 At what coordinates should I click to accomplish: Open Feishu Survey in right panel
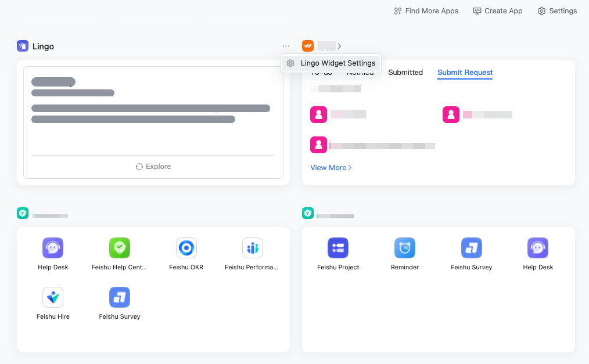click(471, 248)
